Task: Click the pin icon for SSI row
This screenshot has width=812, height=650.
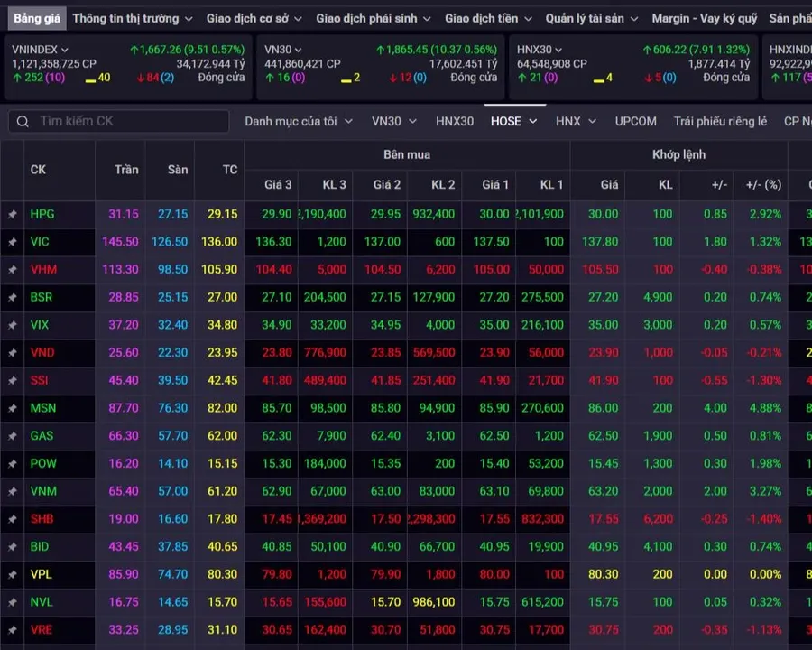Action: [12, 380]
